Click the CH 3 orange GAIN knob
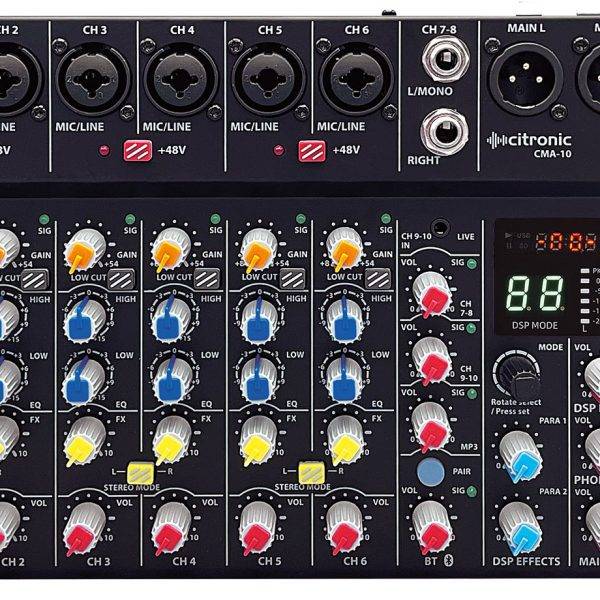 84,249
